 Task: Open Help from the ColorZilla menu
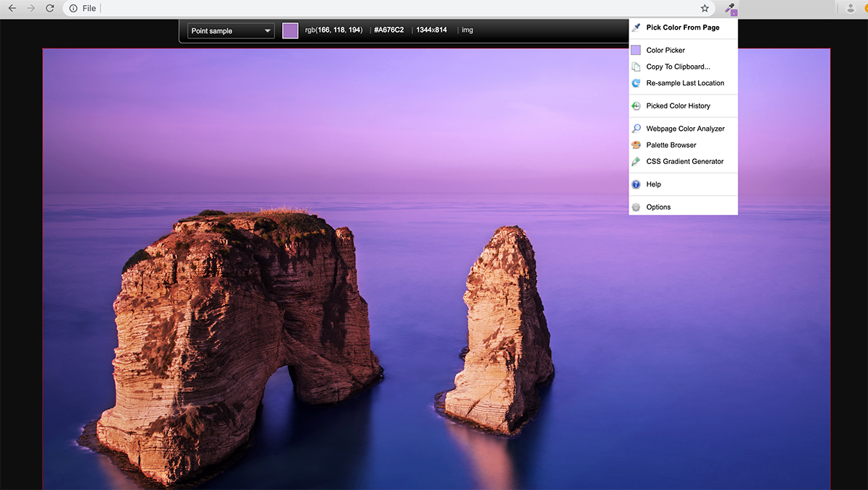(x=653, y=184)
